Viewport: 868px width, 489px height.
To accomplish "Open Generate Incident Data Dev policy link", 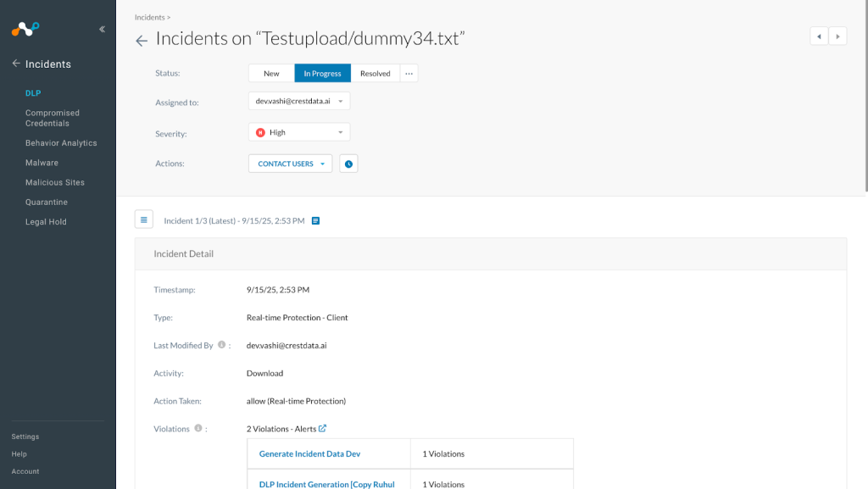I will tap(309, 453).
